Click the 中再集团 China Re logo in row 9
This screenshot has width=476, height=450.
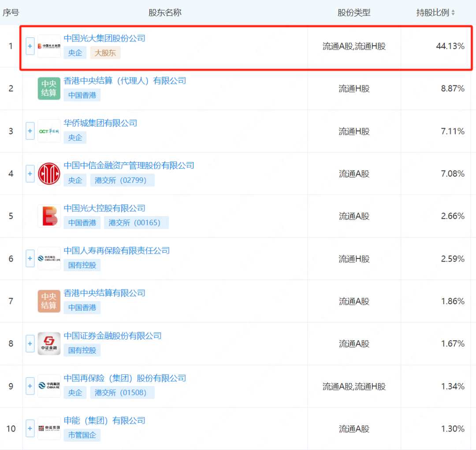point(49,386)
